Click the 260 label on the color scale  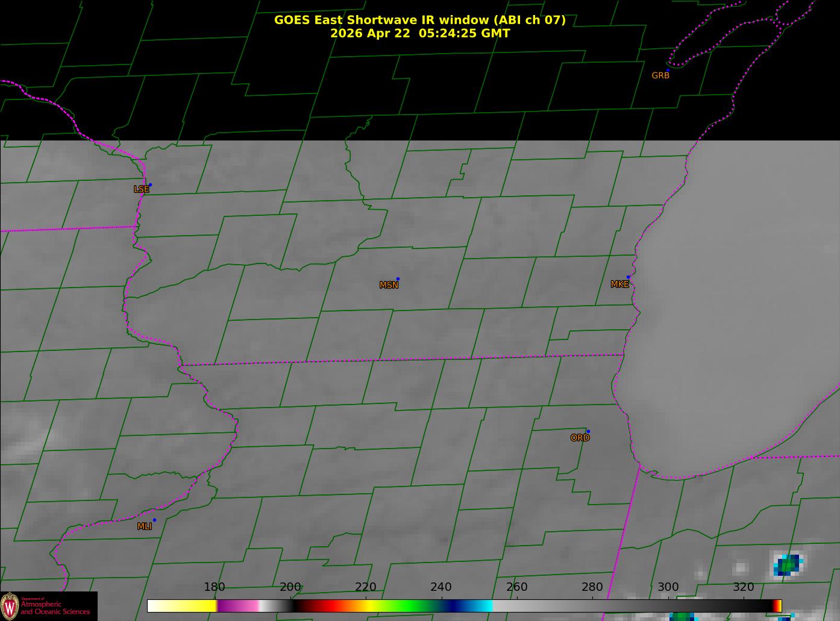[x=516, y=587]
